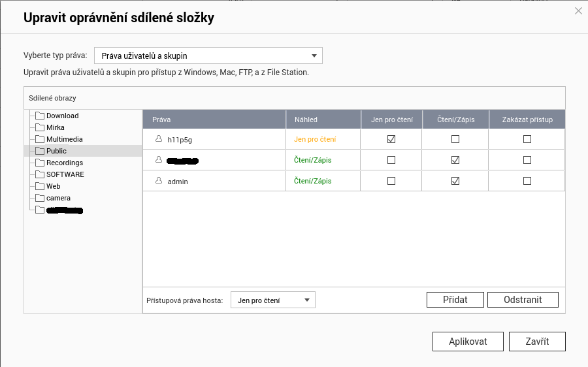Screen dimensions: 588x367
Task: Click the camera folder icon
Action: click(40, 198)
